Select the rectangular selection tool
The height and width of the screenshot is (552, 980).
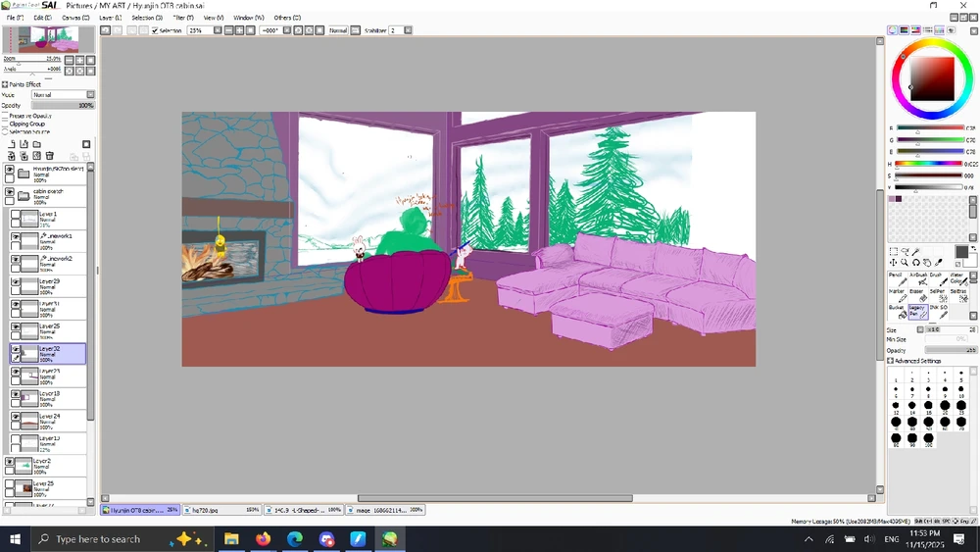894,251
